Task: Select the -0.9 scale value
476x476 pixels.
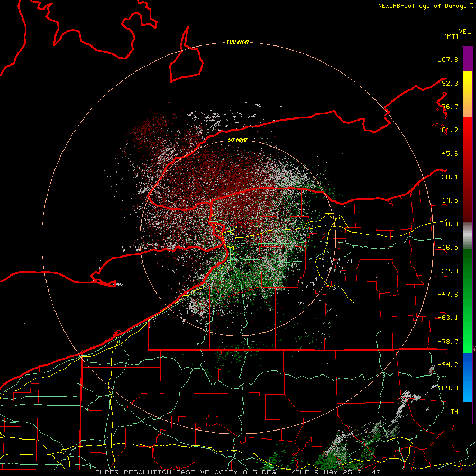Action: 450,224
